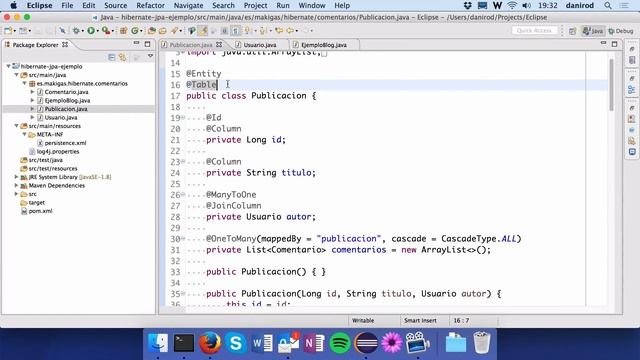Select Usuario.java in Package Explorer
Viewport: 640px width, 360px height.
[x=61, y=117]
